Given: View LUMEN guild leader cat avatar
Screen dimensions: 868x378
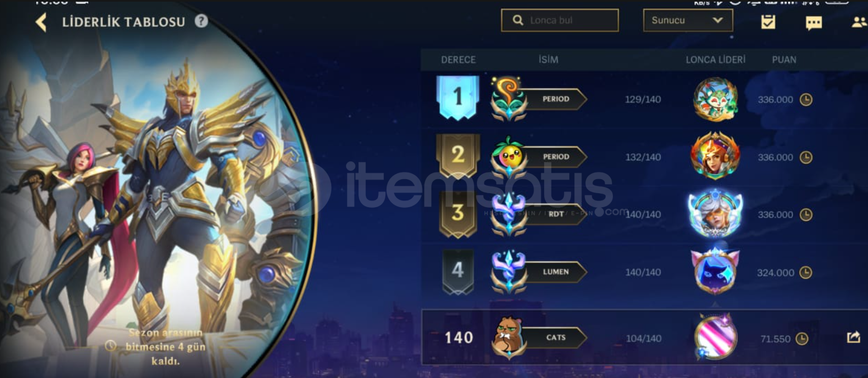Looking at the screenshot, I should click(x=715, y=271).
